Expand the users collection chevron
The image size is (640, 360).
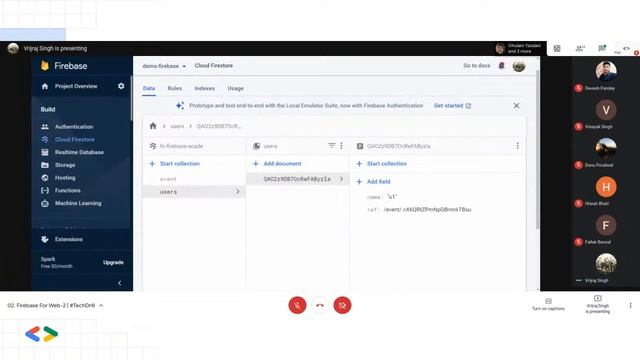(x=238, y=191)
